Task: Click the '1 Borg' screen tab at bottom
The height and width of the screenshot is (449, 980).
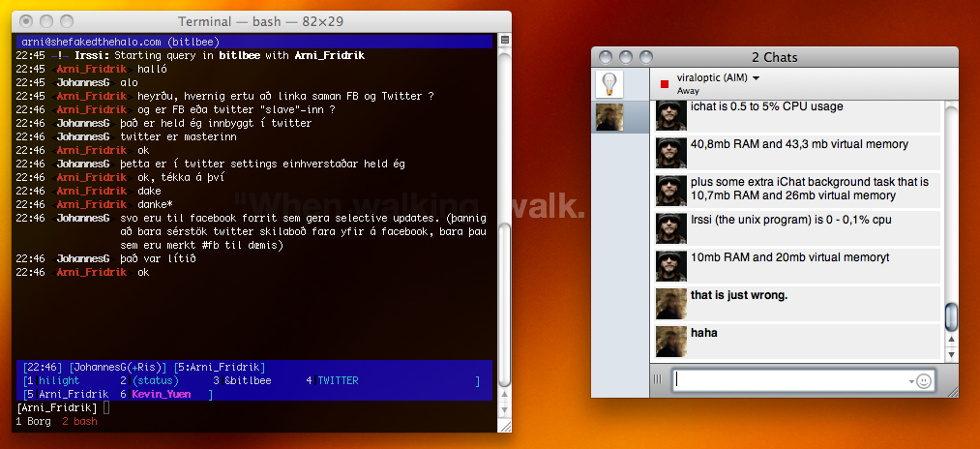Action: tap(33, 422)
